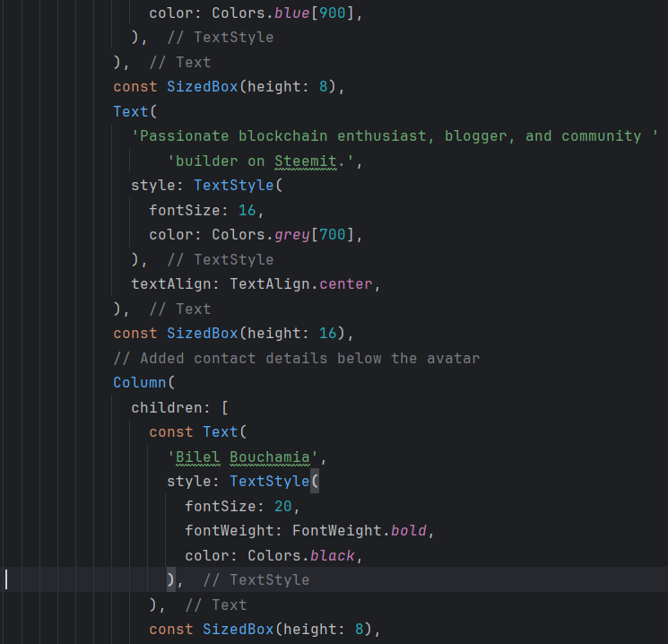Click 'center' after TextAlign
The height and width of the screenshot is (644, 668).
[x=346, y=284]
